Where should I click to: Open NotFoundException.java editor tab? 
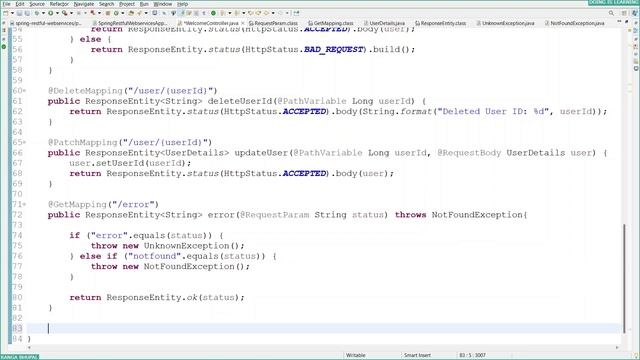(x=574, y=23)
